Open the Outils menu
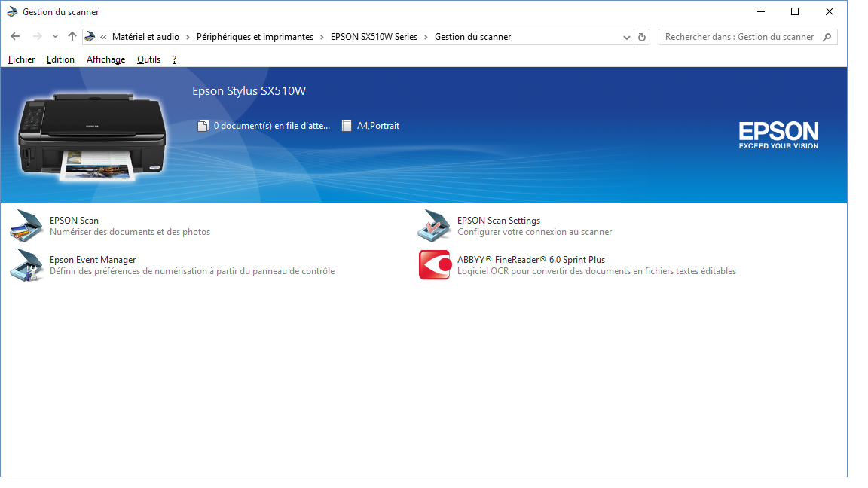Screen dimensions: 868x488 [x=149, y=59]
